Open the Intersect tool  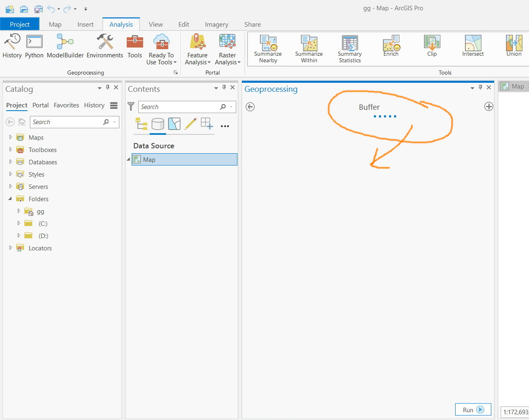coord(473,45)
